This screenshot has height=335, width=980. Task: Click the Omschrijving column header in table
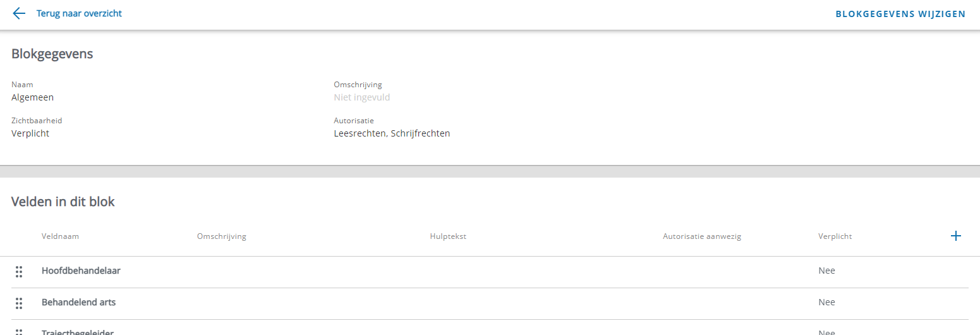tap(221, 236)
